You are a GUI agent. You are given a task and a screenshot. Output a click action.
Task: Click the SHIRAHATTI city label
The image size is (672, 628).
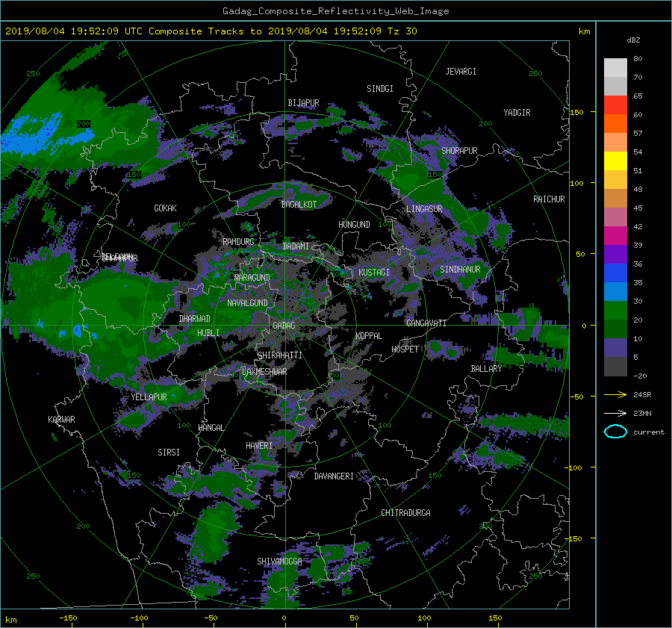point(280,355)
